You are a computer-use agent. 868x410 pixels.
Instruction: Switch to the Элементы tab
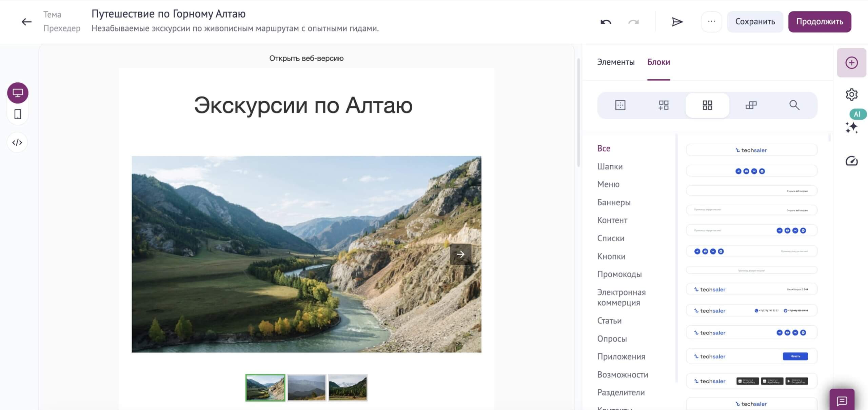(x=616, y=62)
